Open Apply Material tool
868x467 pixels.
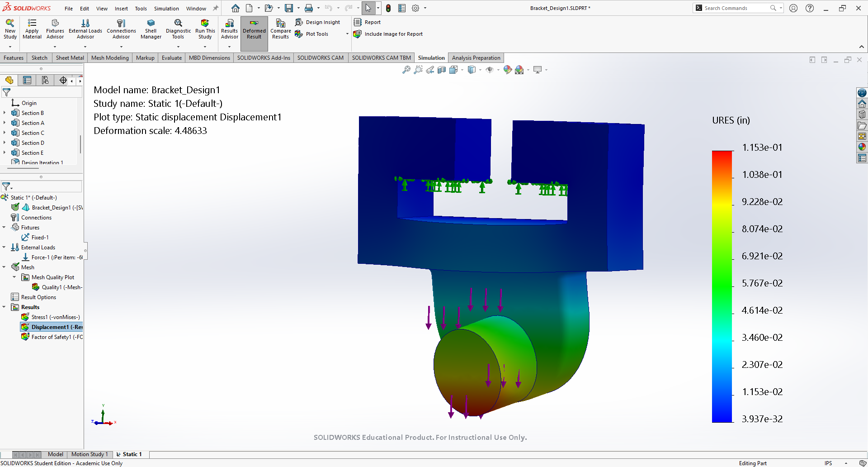click(32, 29)
